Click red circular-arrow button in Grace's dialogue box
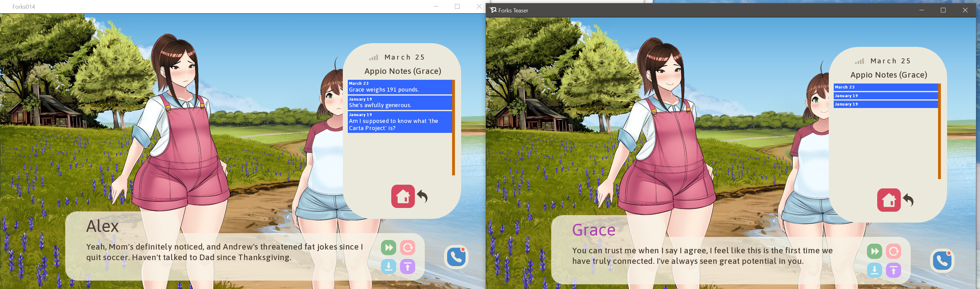Screen dimensions: 980x289 point(893,252)
